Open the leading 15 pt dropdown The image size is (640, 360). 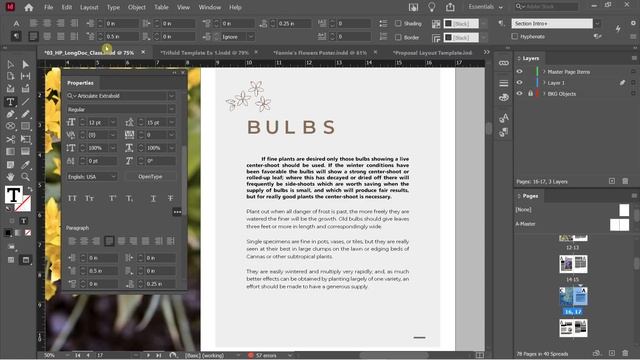pyautogui.click(x=171, y=122)
